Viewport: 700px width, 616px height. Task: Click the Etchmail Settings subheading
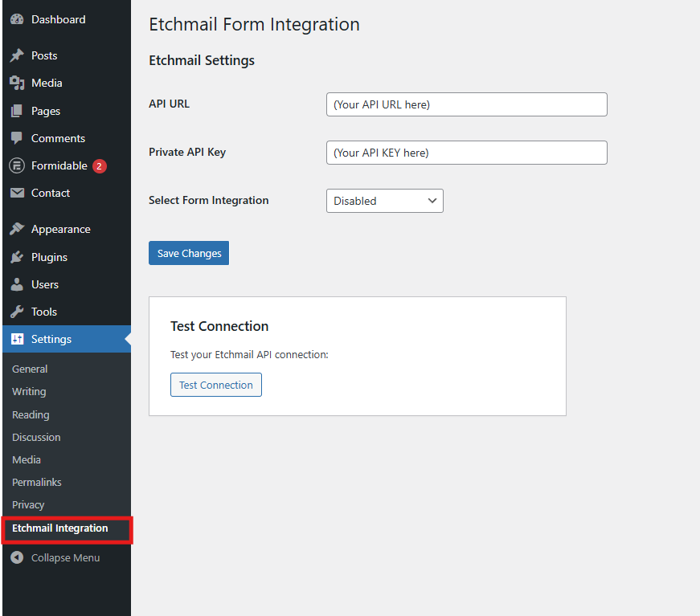coord(202,61)
